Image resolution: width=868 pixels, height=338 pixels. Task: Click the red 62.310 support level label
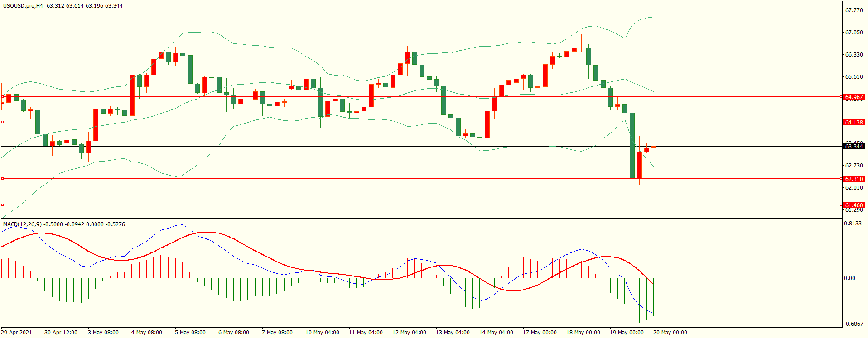click(x=854, y=179)
